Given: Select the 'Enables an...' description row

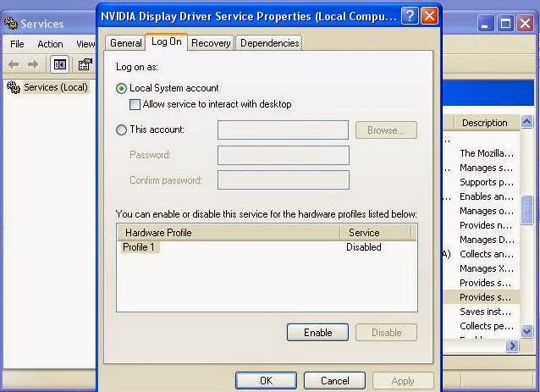Looking at the screenshot, I should click(x=487, y=196).
